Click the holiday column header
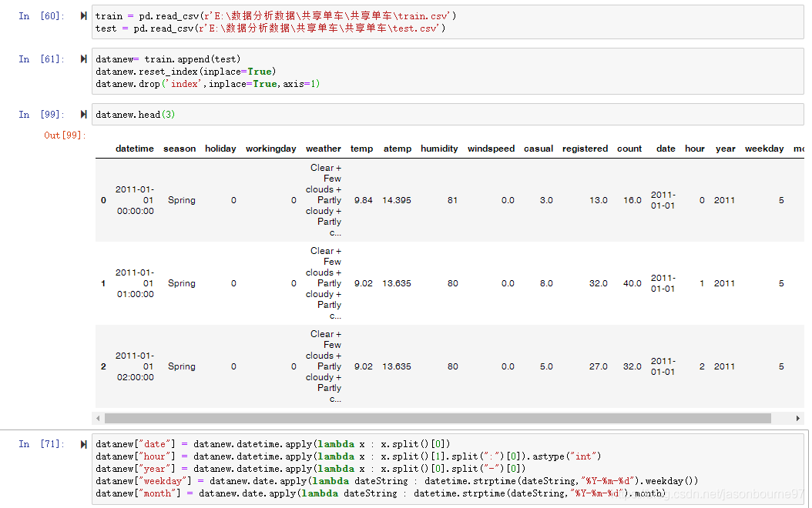 tap(220, 149)
